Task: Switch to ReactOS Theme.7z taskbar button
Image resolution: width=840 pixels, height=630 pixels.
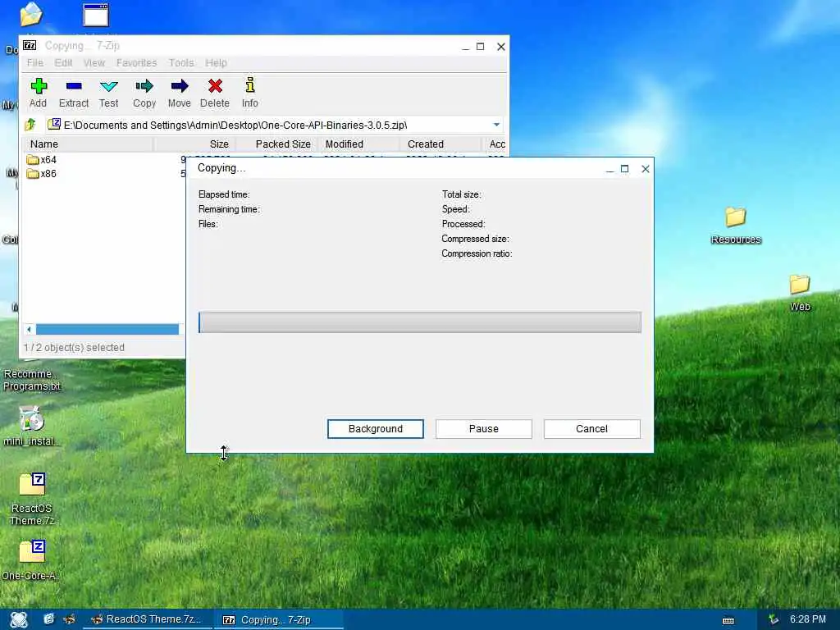Action: [x=146, y=619]
